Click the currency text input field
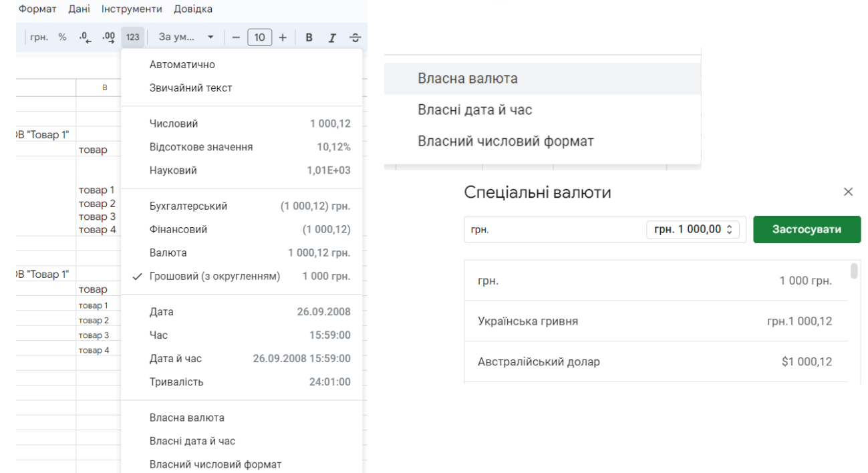 pyautogui.click(x=553, y=229)
